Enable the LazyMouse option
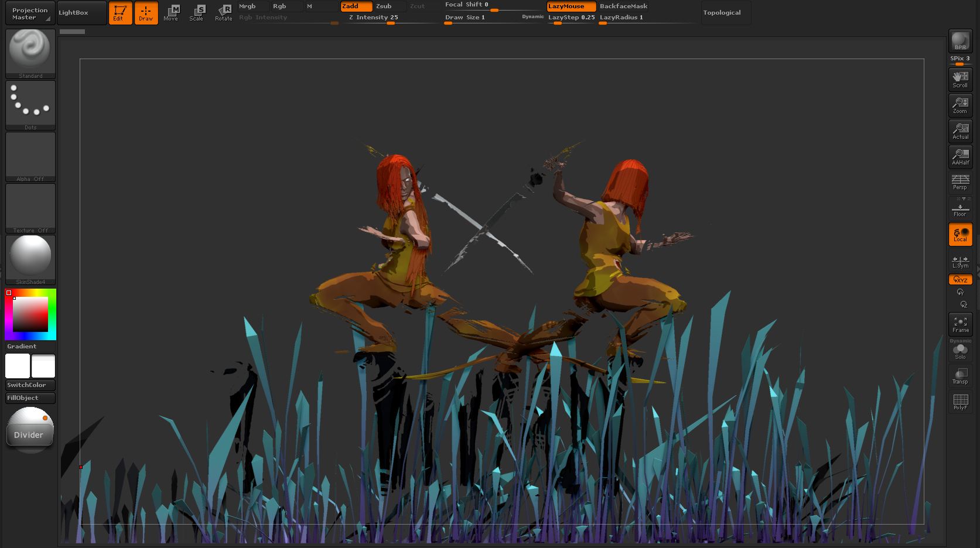This screenshot has height=548, width=980. coord(571,6)
